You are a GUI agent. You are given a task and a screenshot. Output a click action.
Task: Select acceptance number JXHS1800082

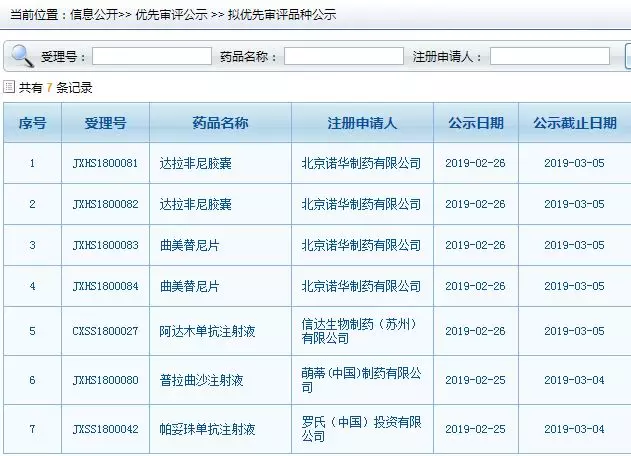point(105,204)
